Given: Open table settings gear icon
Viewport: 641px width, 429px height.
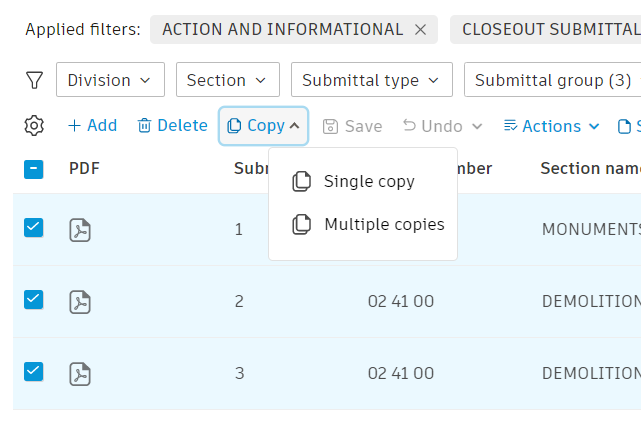Looking at the screenshot, I should click(34, 126).
